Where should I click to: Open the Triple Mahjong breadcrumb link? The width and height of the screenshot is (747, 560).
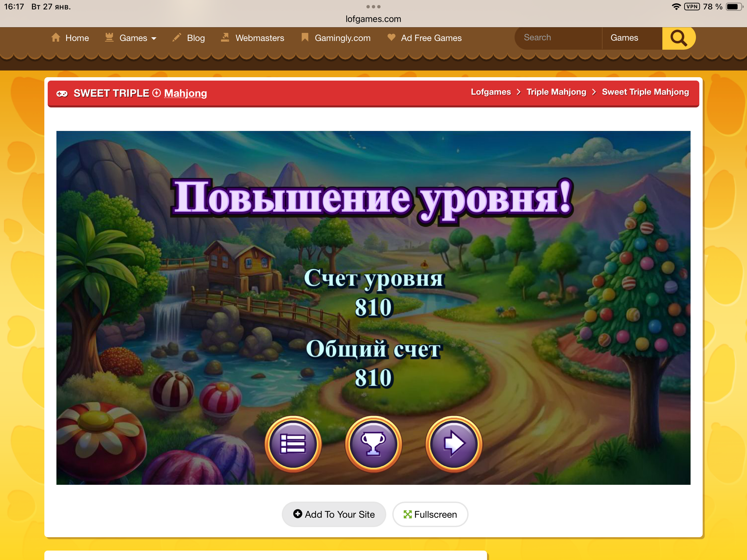556,92
